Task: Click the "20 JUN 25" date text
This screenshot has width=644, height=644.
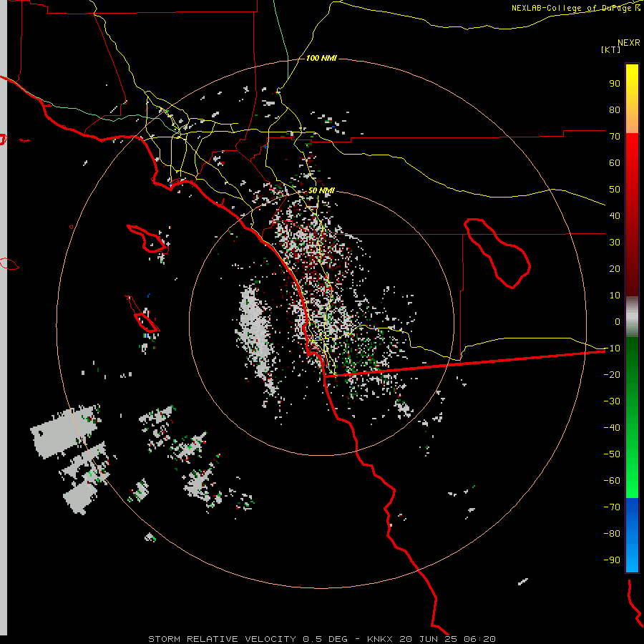Action: 429,639
